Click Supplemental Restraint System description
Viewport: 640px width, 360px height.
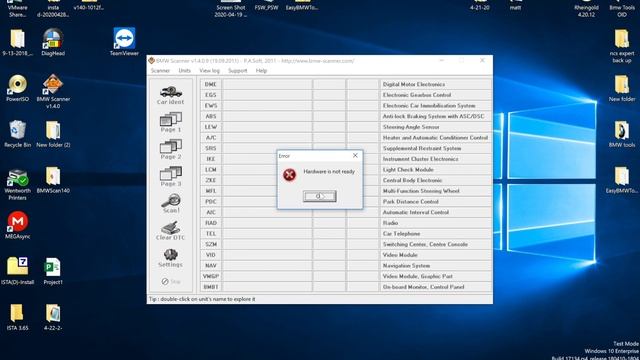(422, 148)
